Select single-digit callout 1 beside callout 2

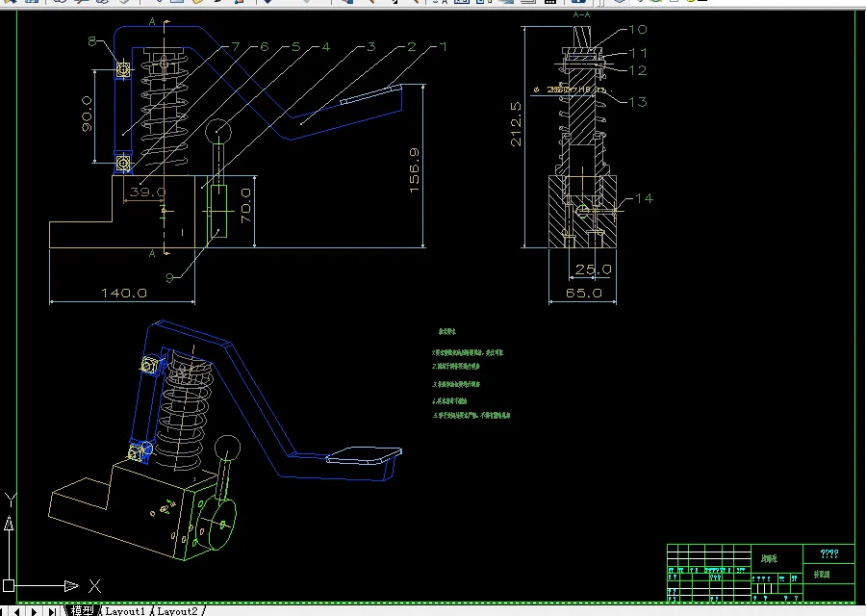point(443,46)
